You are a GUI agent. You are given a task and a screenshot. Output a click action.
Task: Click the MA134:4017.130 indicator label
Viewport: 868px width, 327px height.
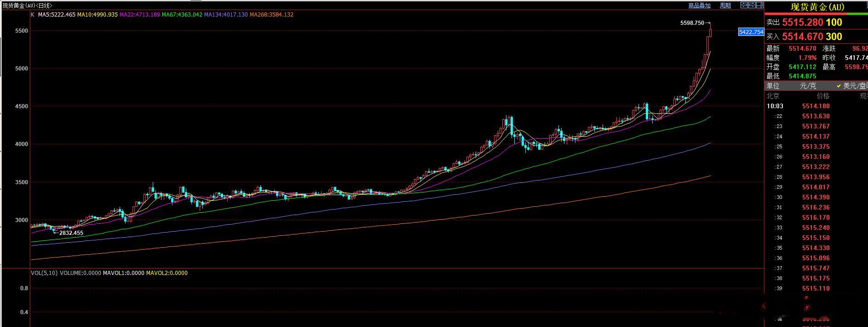tap(226, 15)
